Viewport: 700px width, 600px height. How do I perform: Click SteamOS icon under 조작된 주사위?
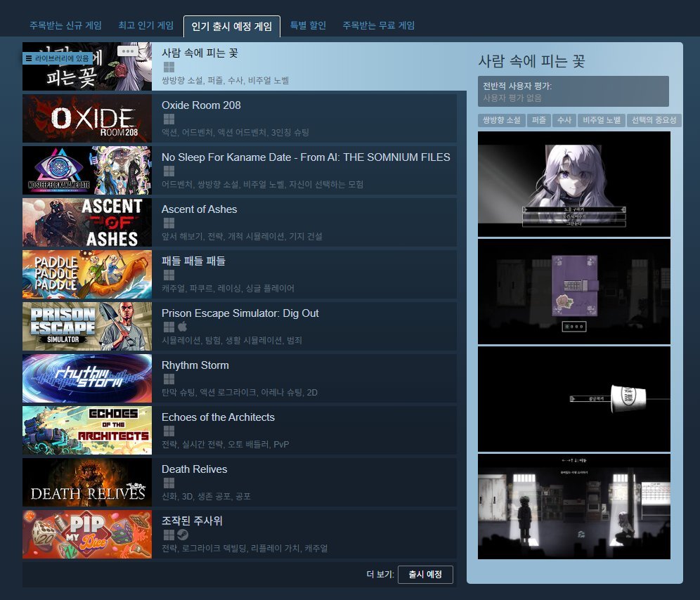tap(183, 535)
